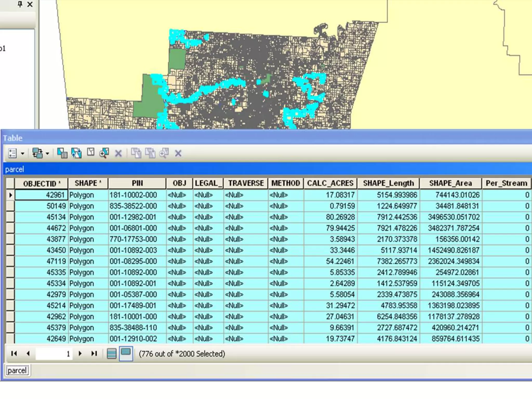532x399 pixels.
Task: Move to the next record arrow
Action: tap(80, 354)
